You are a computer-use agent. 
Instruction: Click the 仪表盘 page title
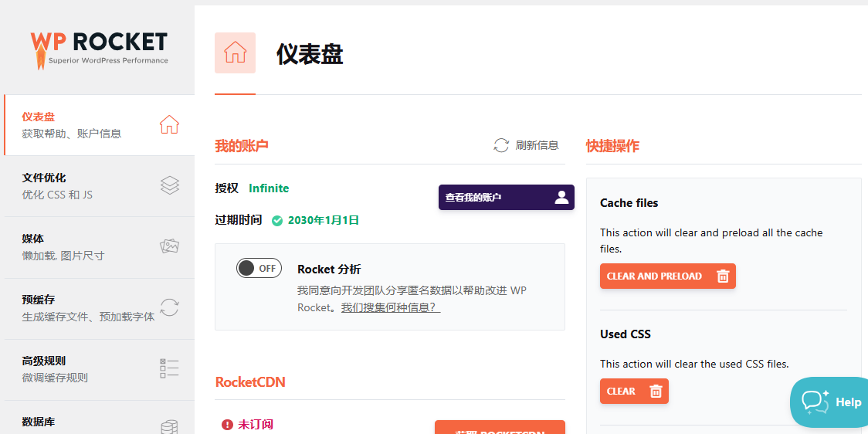[310, 54]
